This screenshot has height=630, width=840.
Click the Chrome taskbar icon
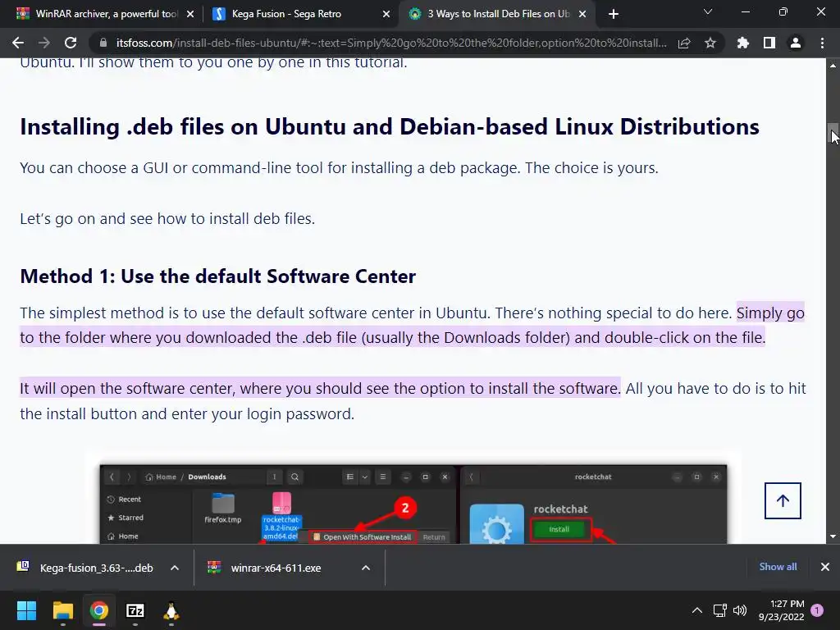[99, 610]
